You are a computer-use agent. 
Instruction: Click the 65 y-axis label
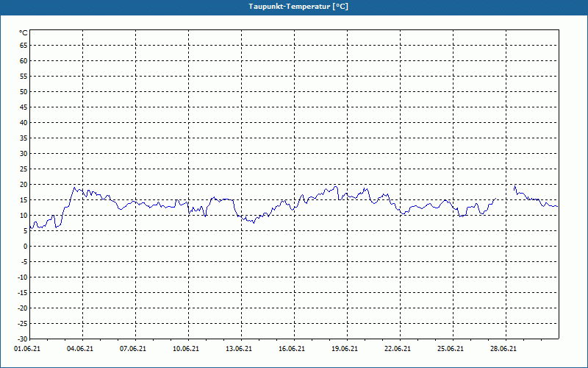point(24,46)
